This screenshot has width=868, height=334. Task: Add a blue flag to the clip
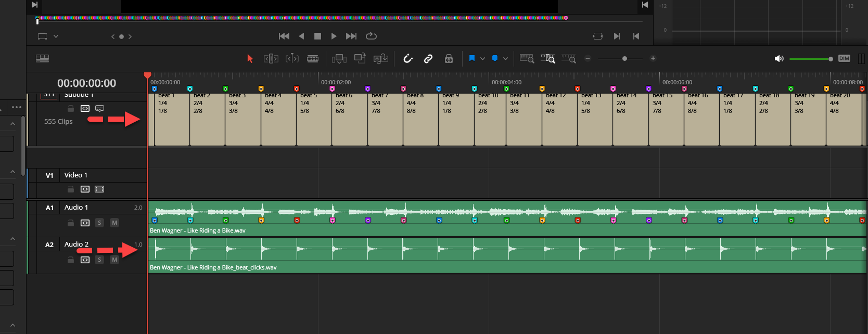[472, 58]
